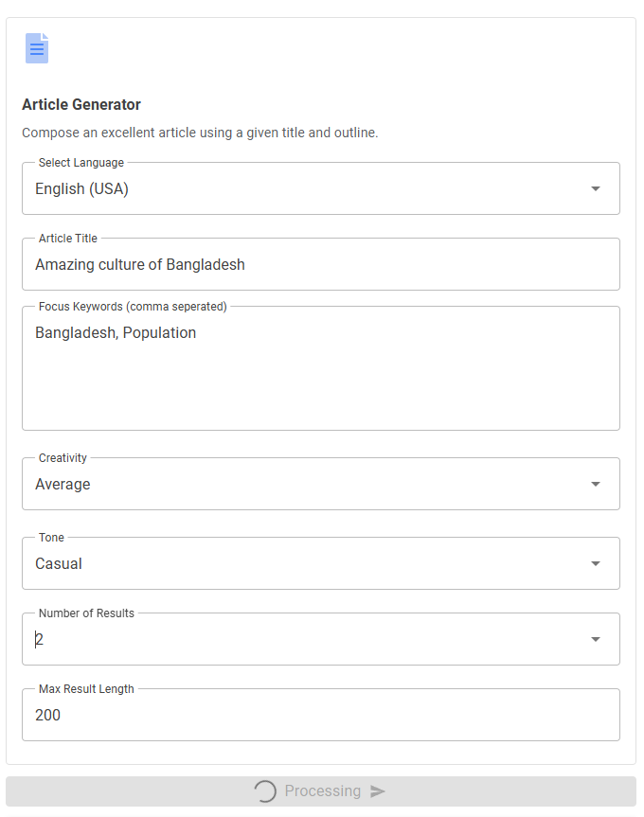Click the Casual tone value
Image resolution: width=644 pixels, height=817 pixels.
pyautogui.click(x=59, y=563)
